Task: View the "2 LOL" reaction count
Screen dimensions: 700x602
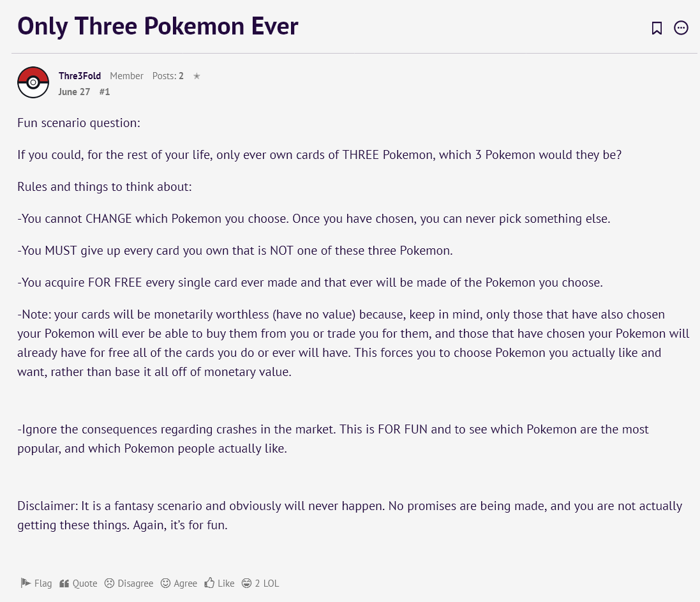Action: [x=267, y=583]
